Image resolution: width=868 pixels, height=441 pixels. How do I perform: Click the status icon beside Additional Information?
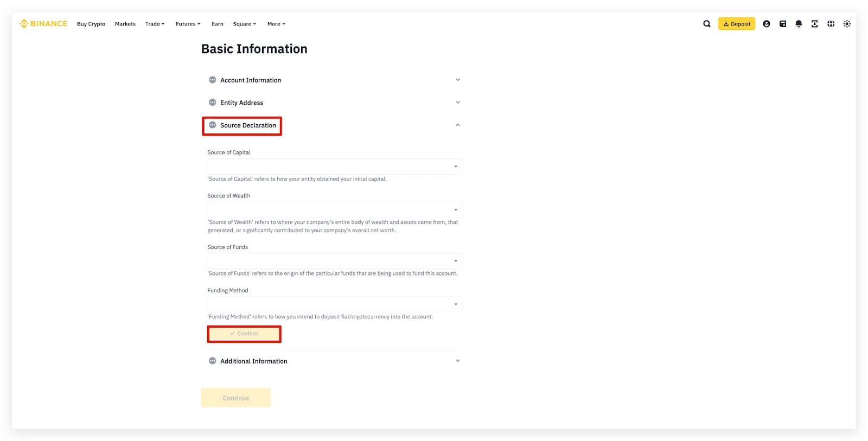[213, 361]
